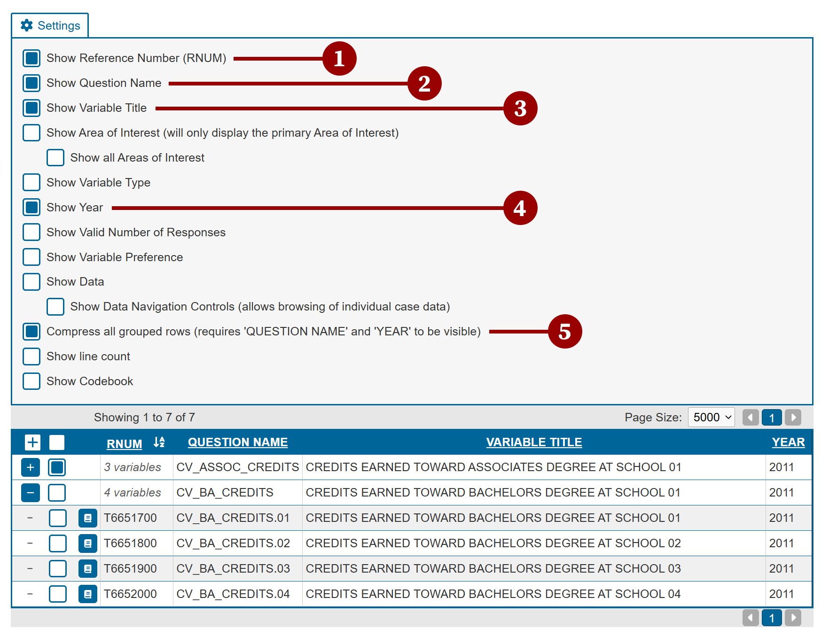Image resolution: width=829 pixels, height=644 pixels.
Task: Click title ending 'ASSOCIATES DEGREE AT SCHOOL 01'
Action: [x=493, y=467]
